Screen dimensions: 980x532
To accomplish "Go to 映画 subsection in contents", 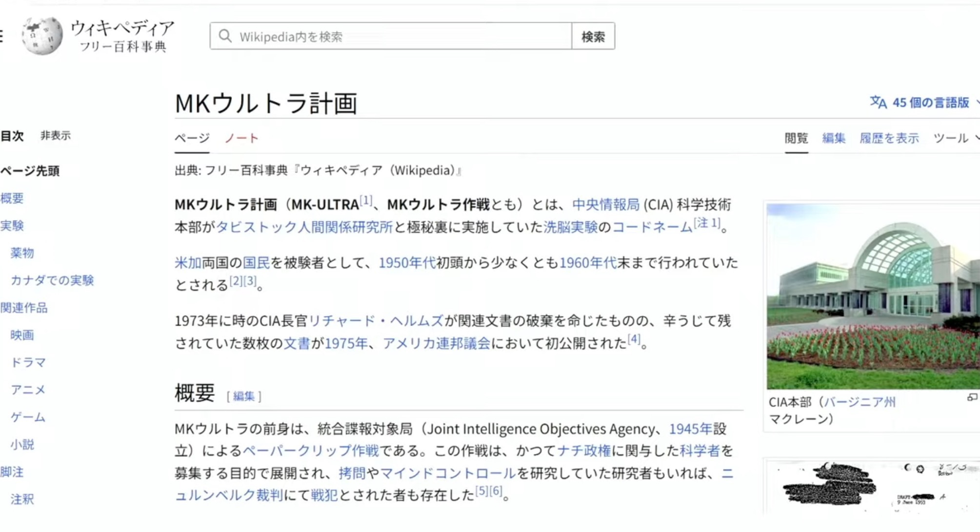I will [22, 335].
